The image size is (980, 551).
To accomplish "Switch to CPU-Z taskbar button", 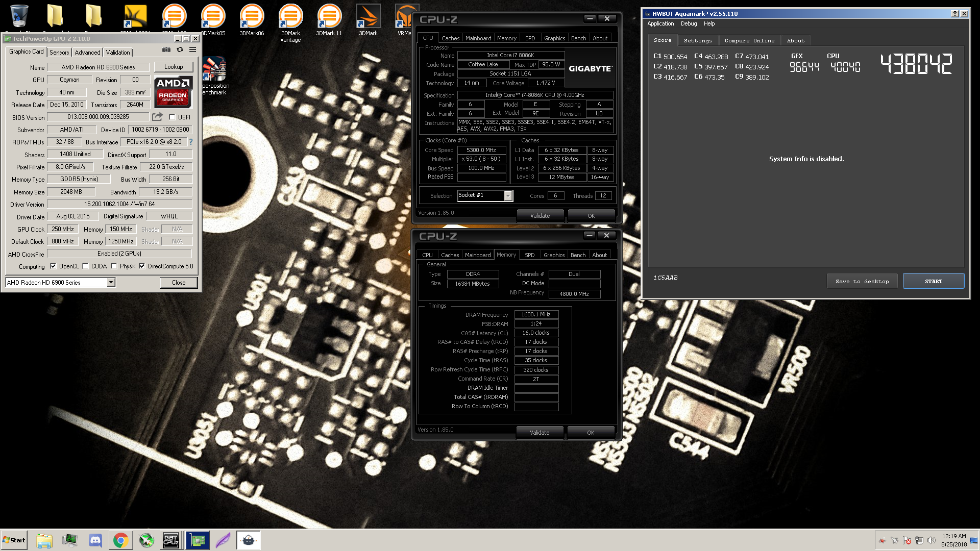I will [x=171, y=540].
